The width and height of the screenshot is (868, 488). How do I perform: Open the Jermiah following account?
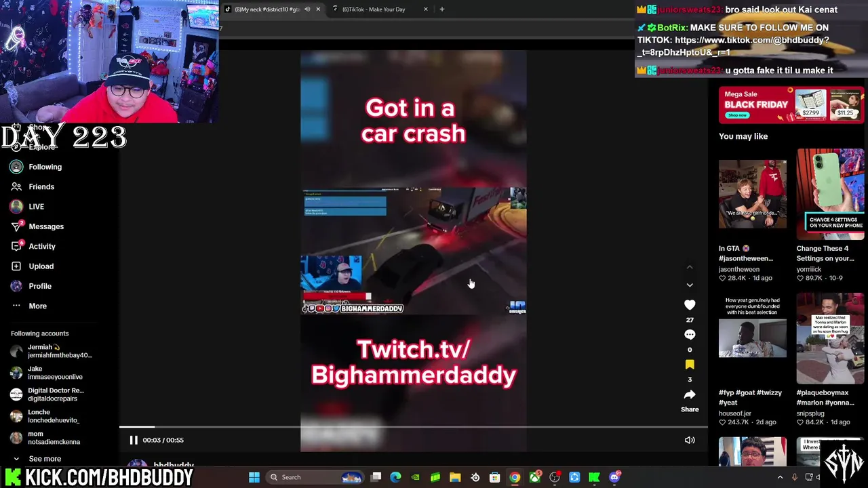(x=51, y=351)
